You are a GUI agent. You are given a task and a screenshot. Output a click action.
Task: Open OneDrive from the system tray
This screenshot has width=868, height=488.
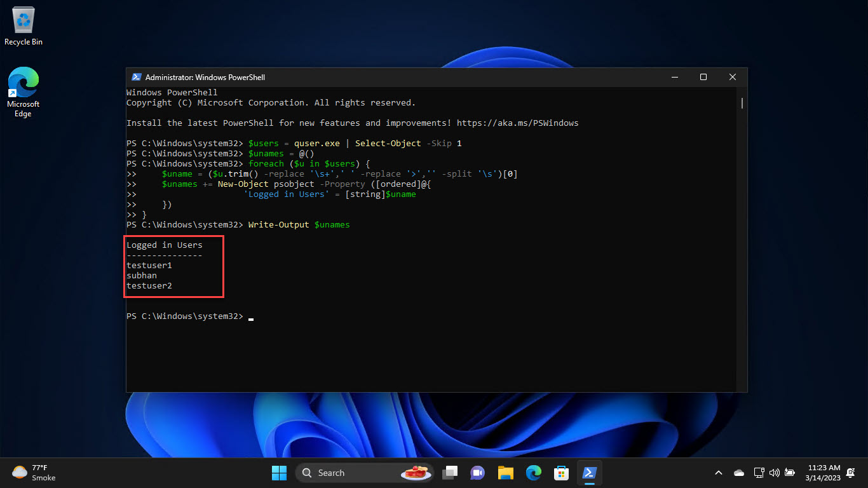pos(738,473)
